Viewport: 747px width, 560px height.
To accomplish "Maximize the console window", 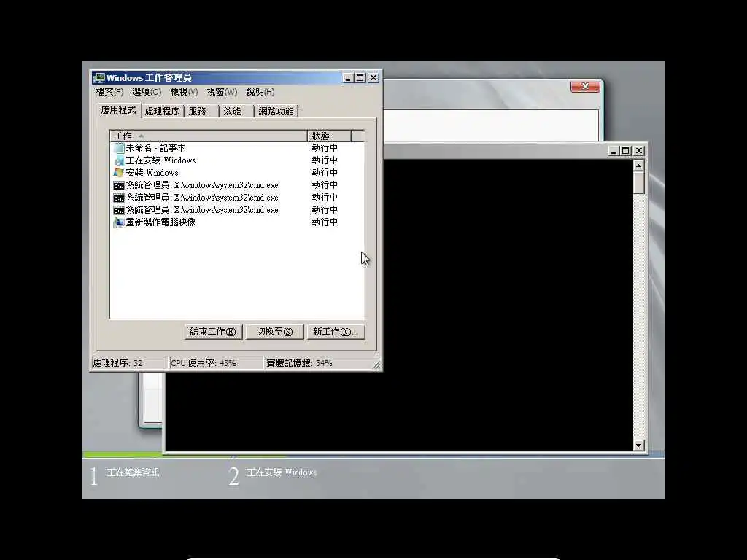I will tap(626, 151).
